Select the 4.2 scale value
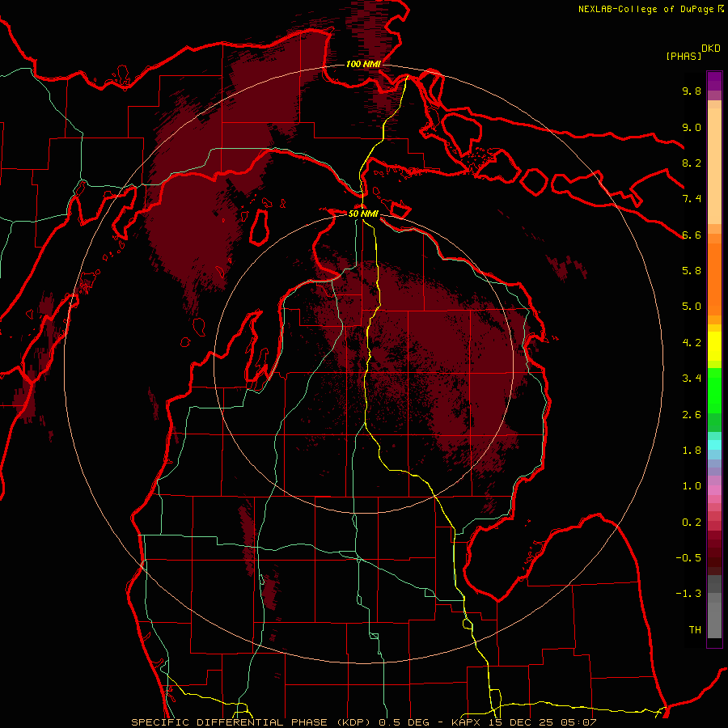The width and height of the screenshot is (728, 728). [x=692, y=343]
